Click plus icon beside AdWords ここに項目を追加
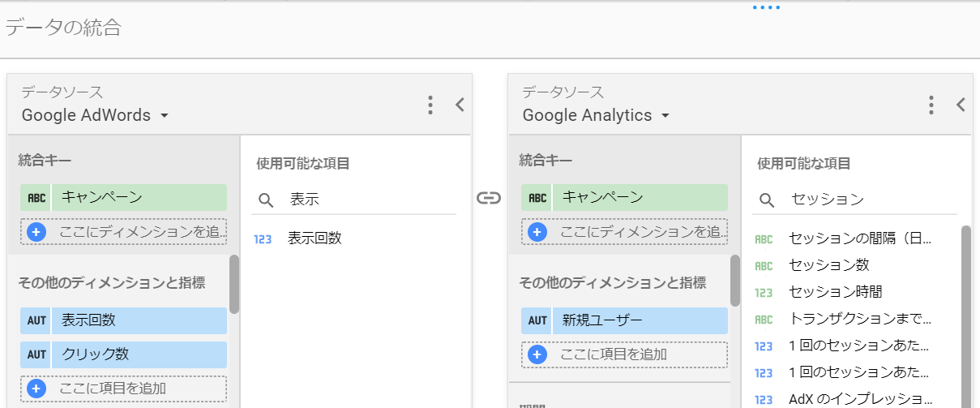980x408 pixels. (36, 389)
